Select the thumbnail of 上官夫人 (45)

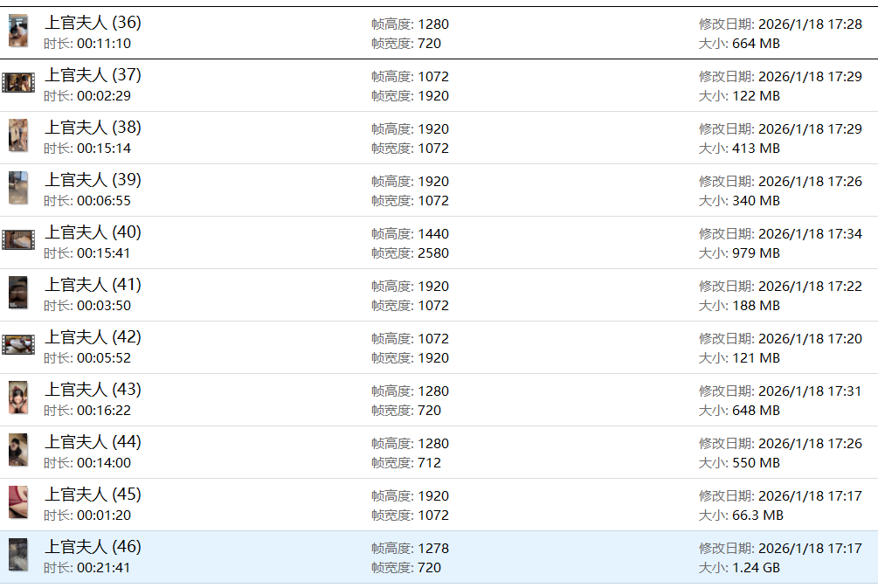pos(18,502)
